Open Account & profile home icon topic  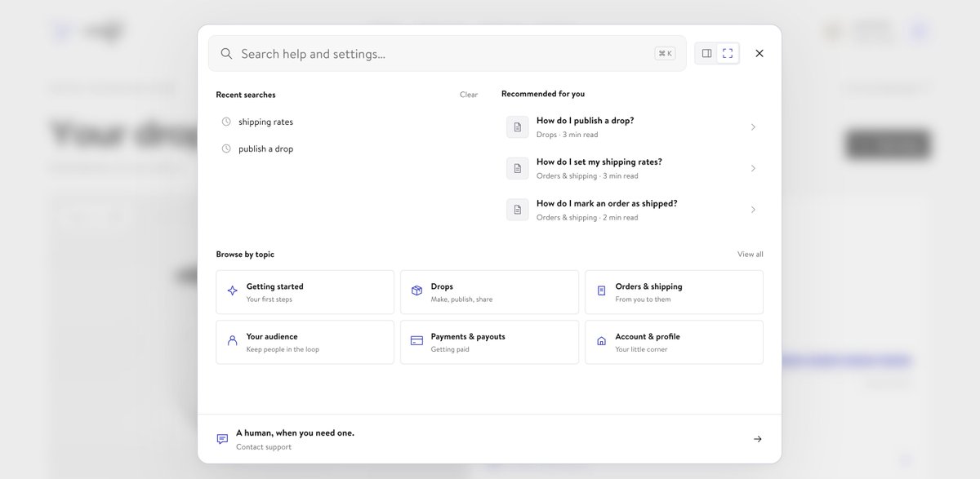(x=601, y=341)
